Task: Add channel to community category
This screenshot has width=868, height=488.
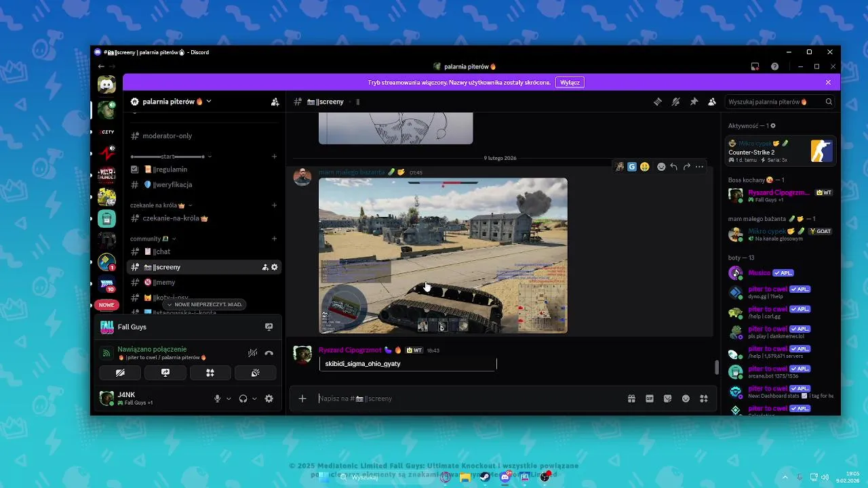Action: point(275,239)
